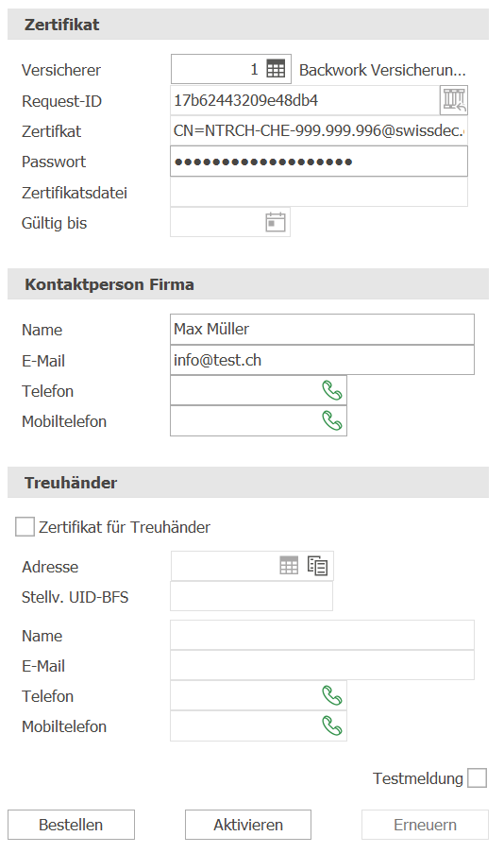Viewport: 504px width, 853px height.
Task: Click the Bestellen button
Action: (x=71, y=825)
